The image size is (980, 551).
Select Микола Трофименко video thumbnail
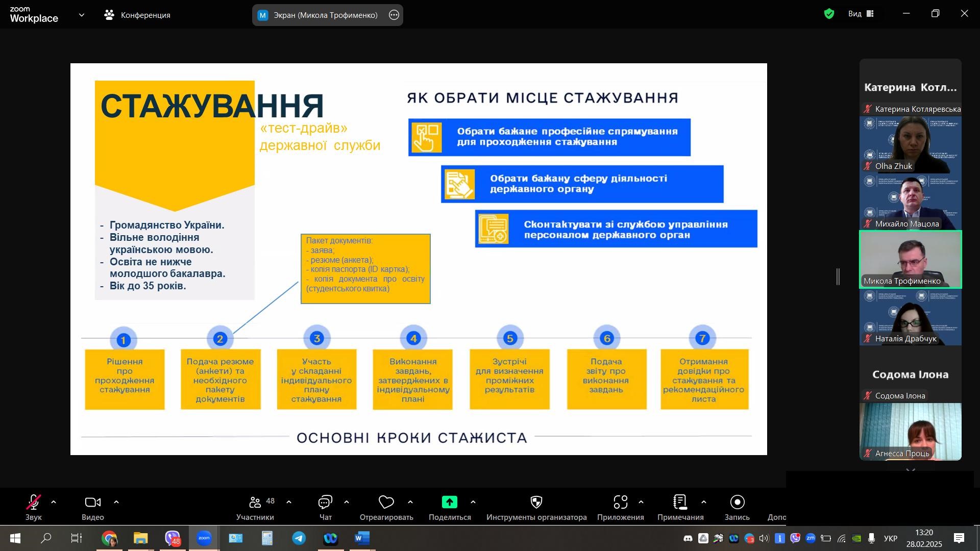(910, 259)
